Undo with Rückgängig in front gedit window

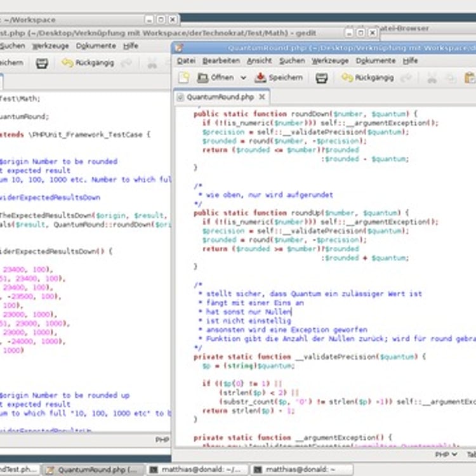pos(367,77)
